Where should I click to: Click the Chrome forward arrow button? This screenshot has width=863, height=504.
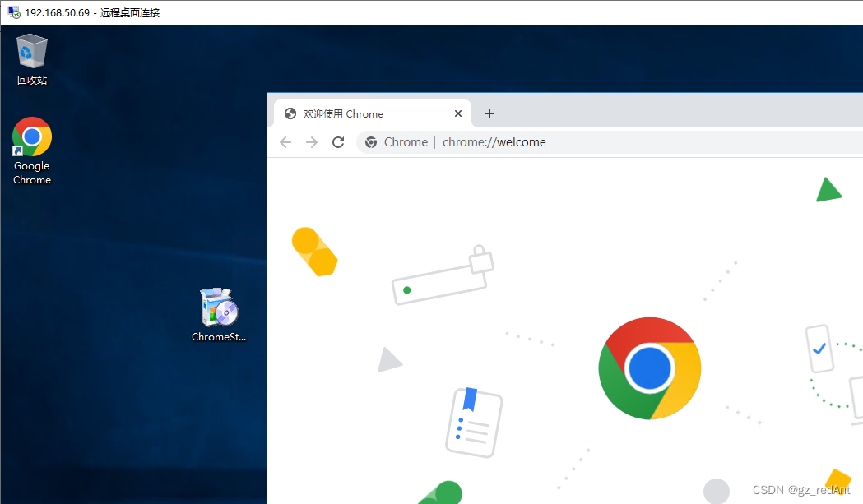[x=312, y=142]
